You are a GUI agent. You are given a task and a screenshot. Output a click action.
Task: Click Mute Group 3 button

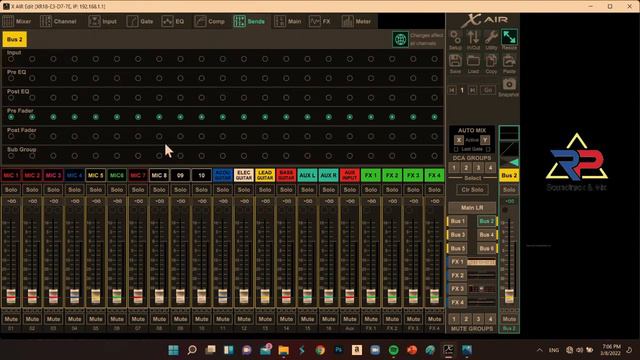coord(478,319)
